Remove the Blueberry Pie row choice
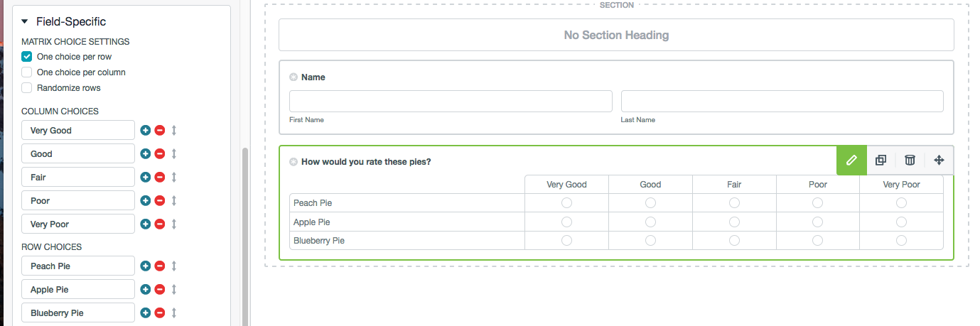The height and width of the screenshot is (326, 980). click(160, 313)
